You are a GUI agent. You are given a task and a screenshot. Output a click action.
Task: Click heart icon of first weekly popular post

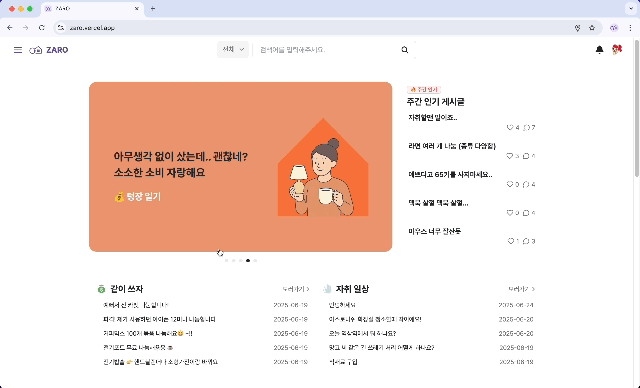point(510,127)
